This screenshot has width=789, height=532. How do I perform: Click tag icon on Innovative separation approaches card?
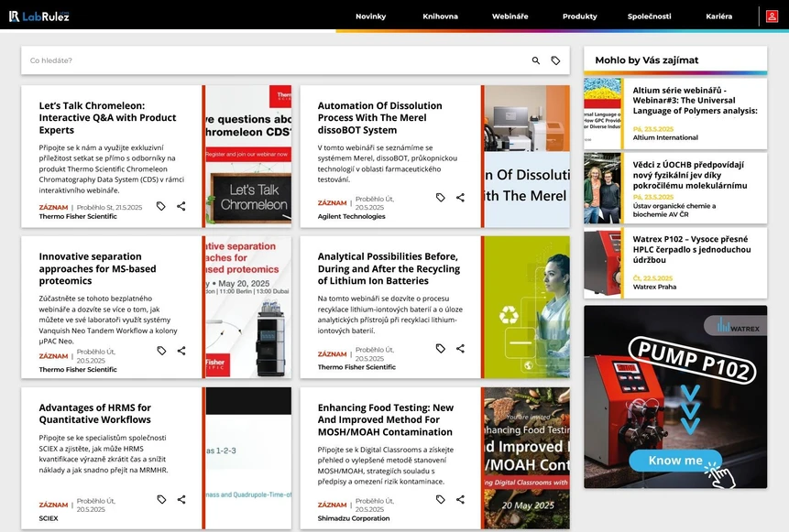[161, 351]
